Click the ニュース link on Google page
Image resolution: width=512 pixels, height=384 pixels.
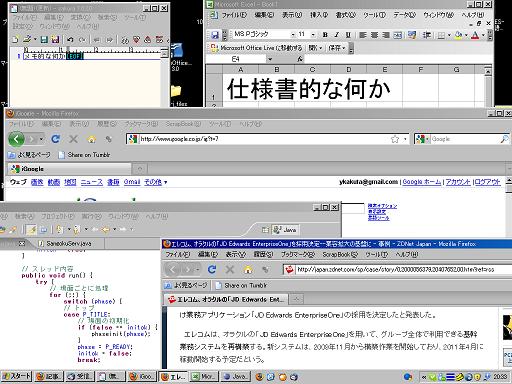(92, 182)
